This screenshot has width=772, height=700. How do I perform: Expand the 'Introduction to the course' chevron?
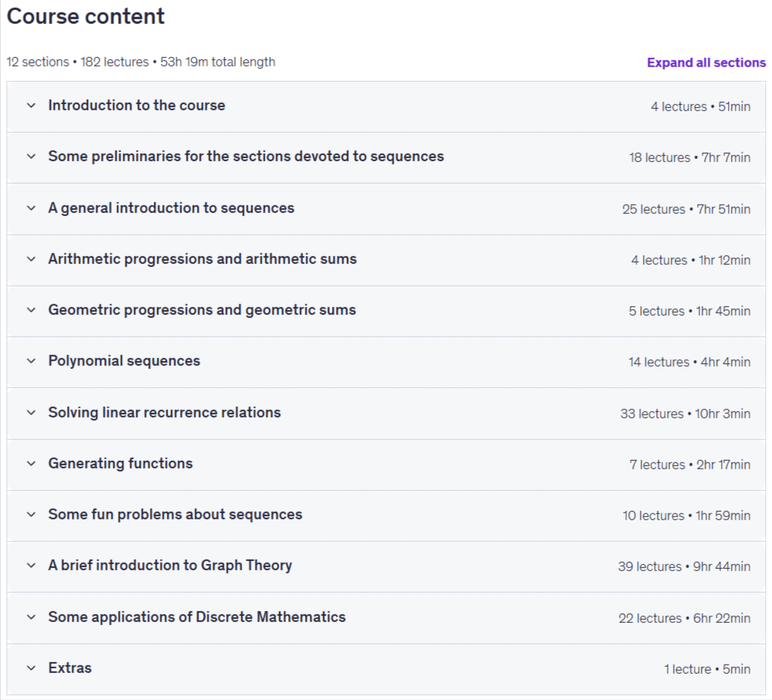(31, 105)
